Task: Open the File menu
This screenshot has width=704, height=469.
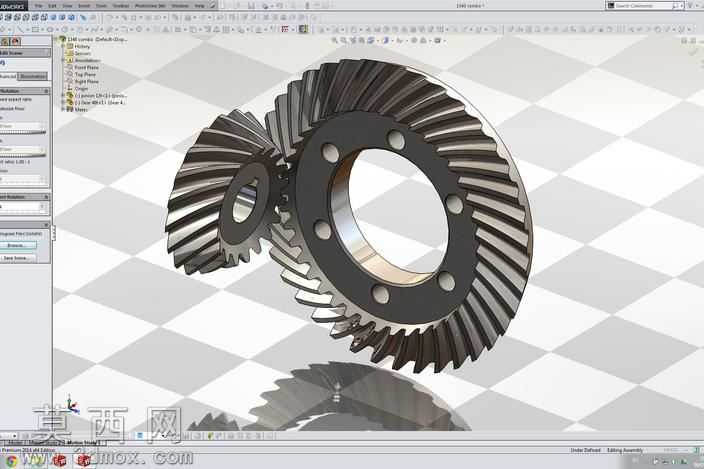Action: pos(39,6)
